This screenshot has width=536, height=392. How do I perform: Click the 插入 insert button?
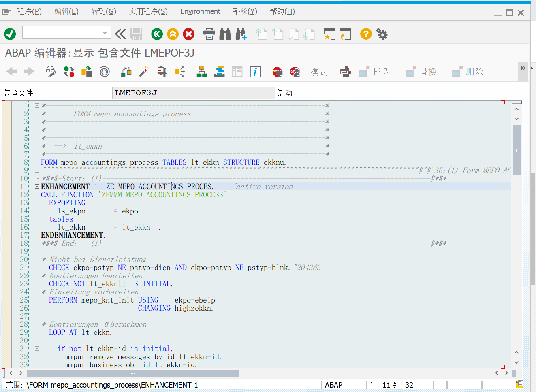click(x=375, y=72)
